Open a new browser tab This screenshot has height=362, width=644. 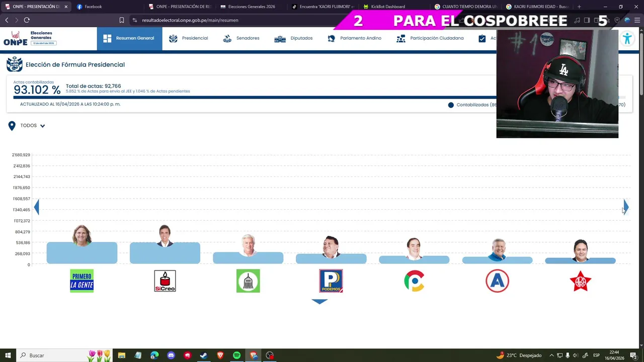pos(579,7)
